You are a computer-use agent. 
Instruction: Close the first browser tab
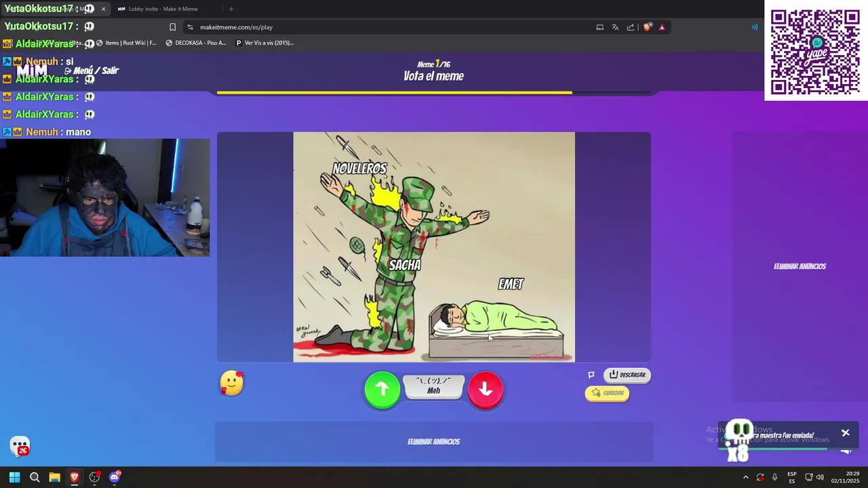point(103,9)
